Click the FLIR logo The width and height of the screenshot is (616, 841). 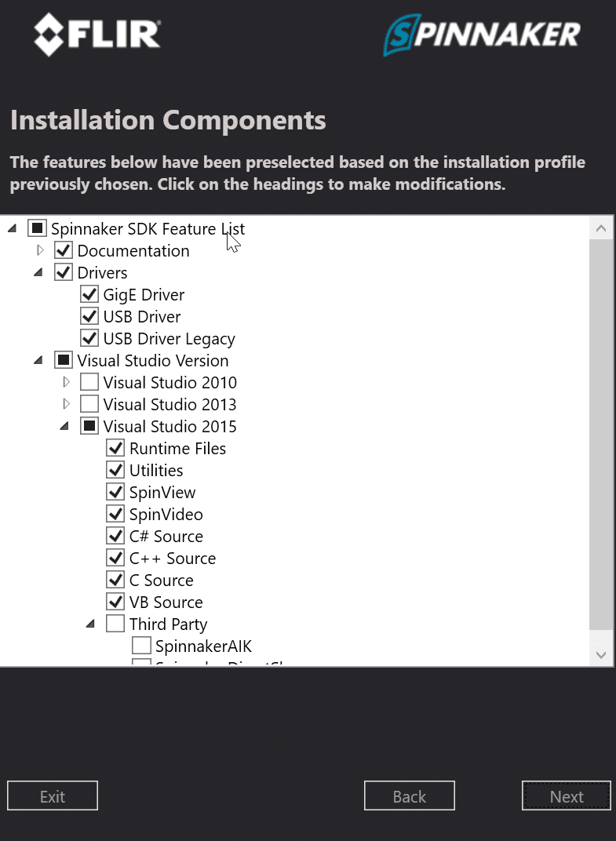[x=97, y=35]
